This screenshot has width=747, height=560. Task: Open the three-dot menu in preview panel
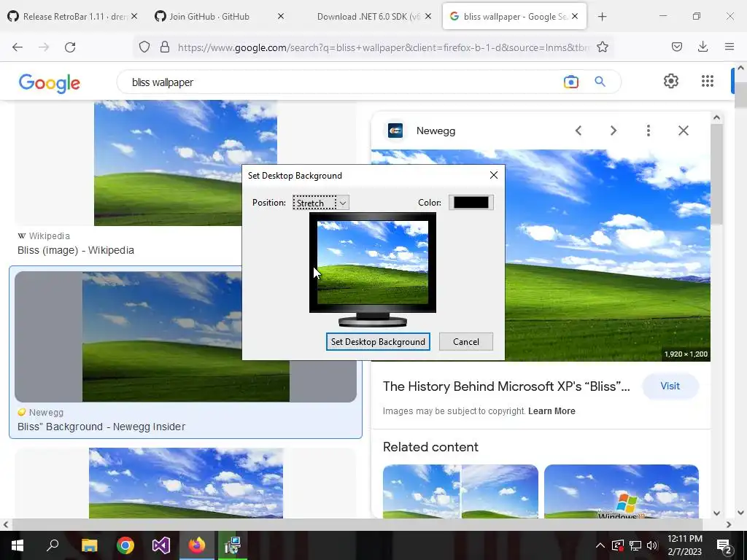pos(649,131)
